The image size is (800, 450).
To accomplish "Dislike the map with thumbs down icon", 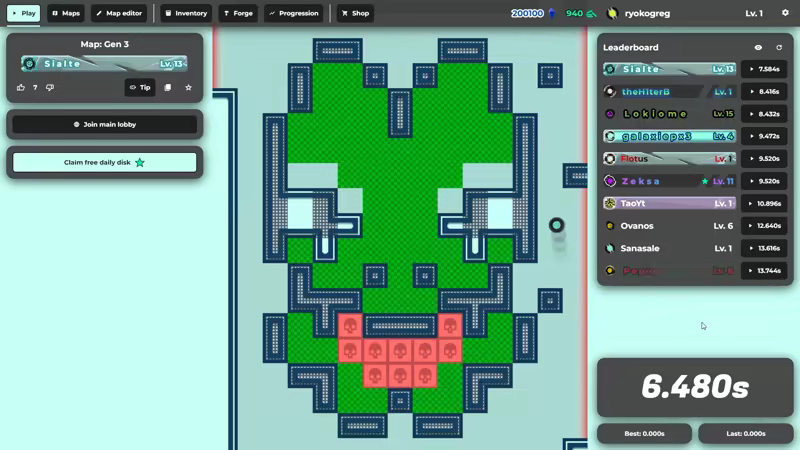I will [x=49, y=88].
